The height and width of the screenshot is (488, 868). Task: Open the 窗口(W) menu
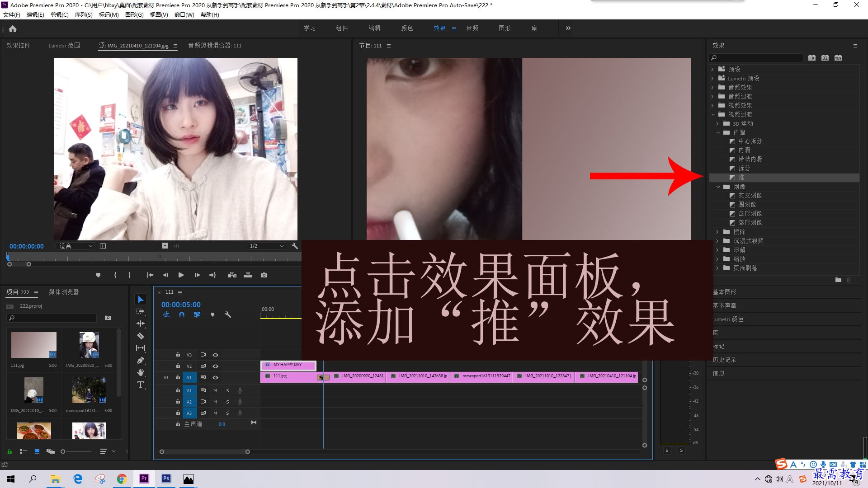pos(184,15)
